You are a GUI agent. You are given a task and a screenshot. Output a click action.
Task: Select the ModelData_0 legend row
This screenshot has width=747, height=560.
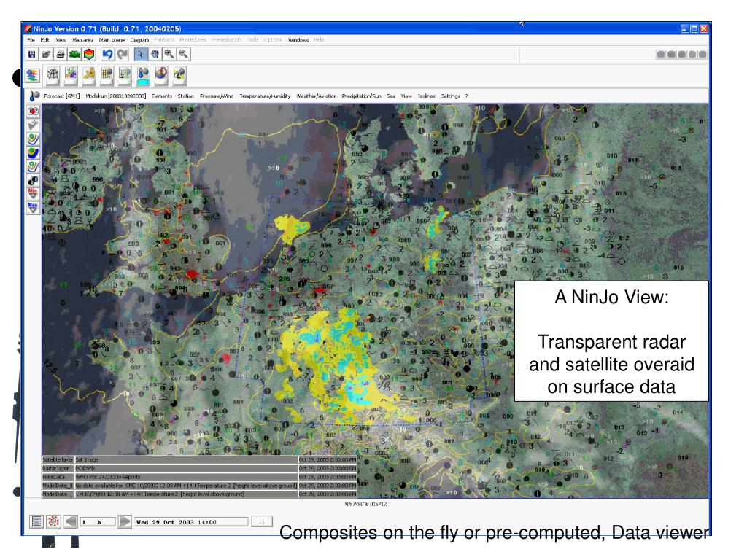point(199,486)
